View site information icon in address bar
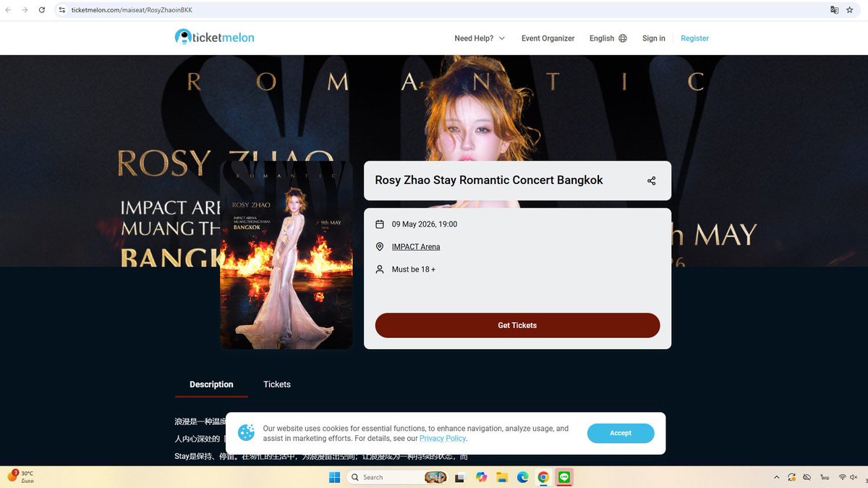Viewport: 868px width, 488px height. click(62, 10)
